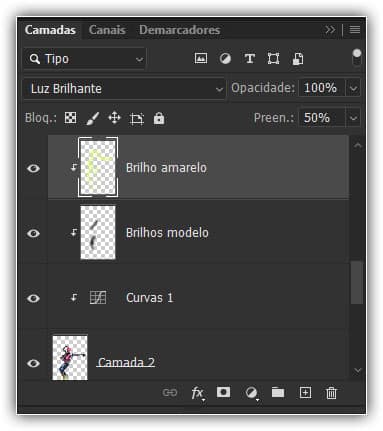Click the Curvas 1 adjustment grid icon

pos(98,298)
